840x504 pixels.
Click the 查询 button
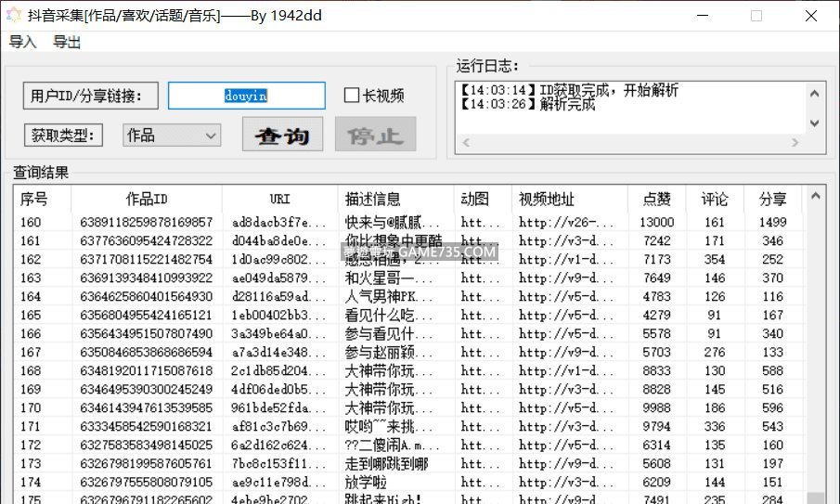click(x=282, y=136)
